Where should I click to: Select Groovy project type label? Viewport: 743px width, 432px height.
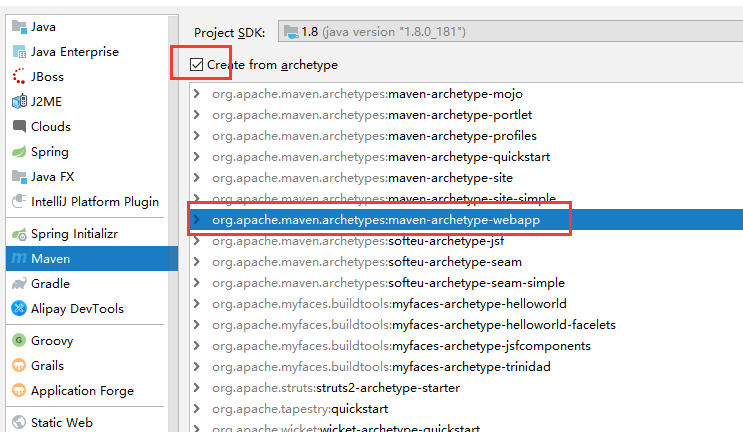tap(52, 341)
